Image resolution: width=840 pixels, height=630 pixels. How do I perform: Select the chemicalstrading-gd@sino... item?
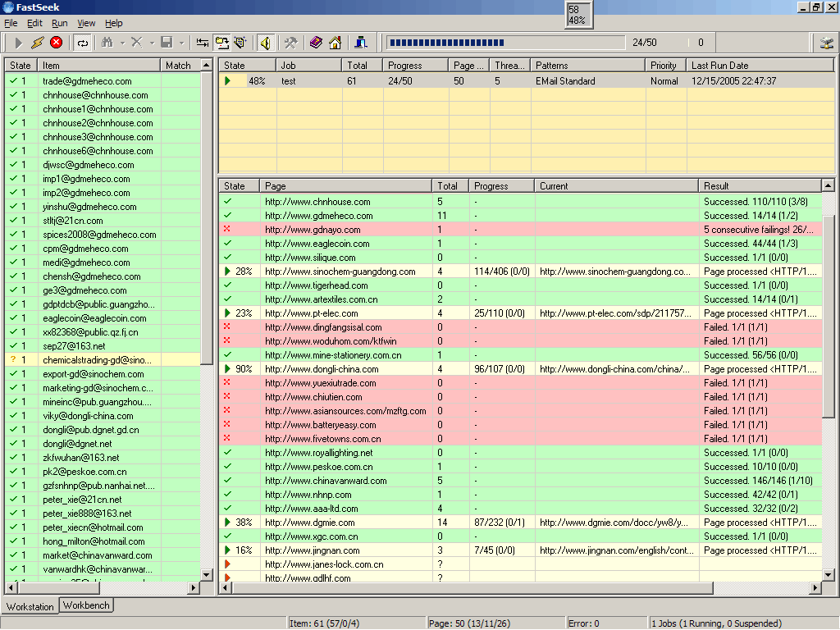point(98,360)
